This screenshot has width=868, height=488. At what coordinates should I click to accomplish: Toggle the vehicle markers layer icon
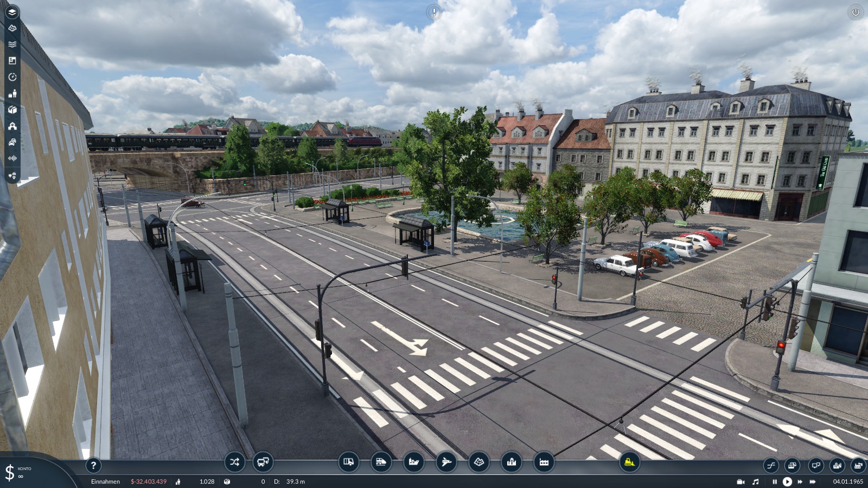(x=12, y=175)
